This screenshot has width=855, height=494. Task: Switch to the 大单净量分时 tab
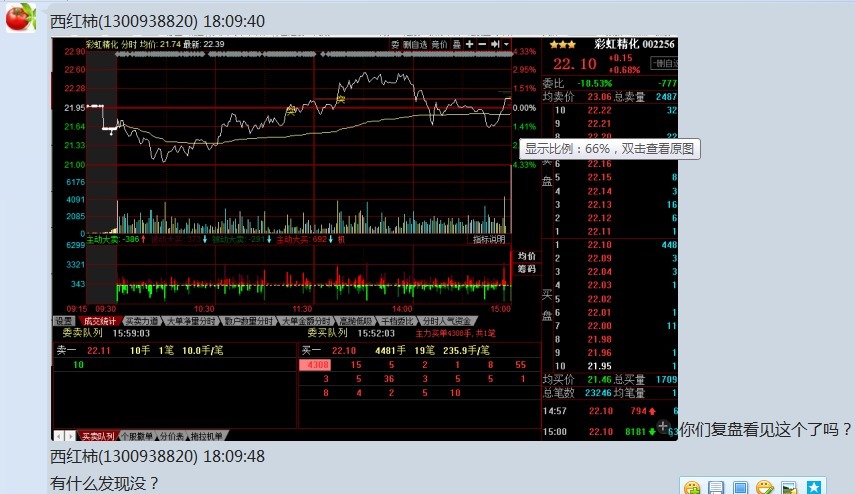[x=191, y=321]
